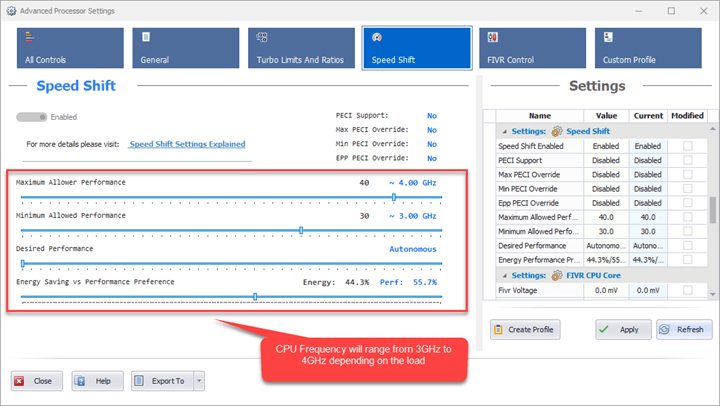Click the Energy Saving vs Performance slider handle
Screen dimensions: 720x406
point(255,297)
